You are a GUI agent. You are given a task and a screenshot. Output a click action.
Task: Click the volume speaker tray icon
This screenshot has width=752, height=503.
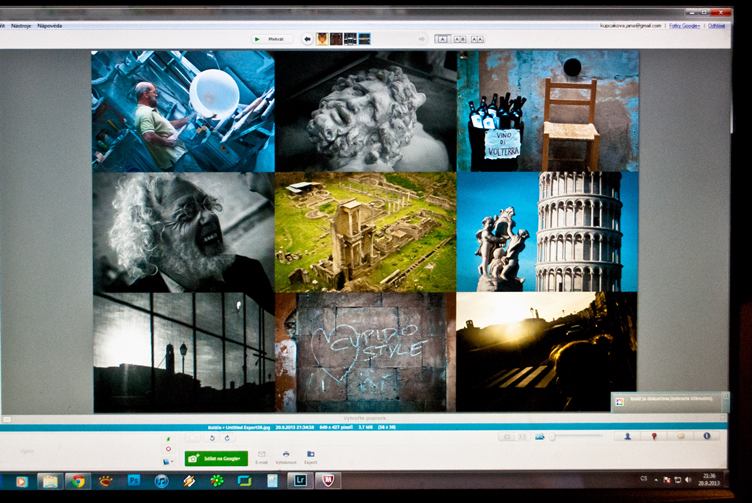click(x=688, y=480)
